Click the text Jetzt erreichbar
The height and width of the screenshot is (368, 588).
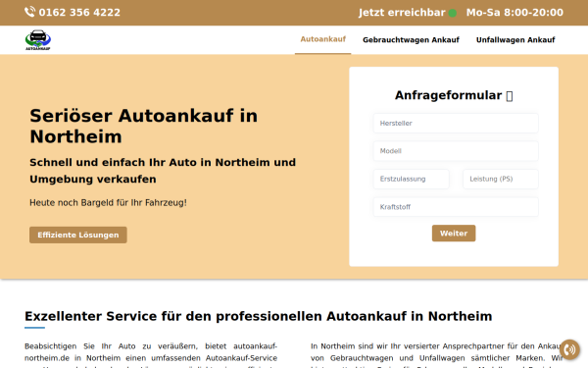click(402, 13)
